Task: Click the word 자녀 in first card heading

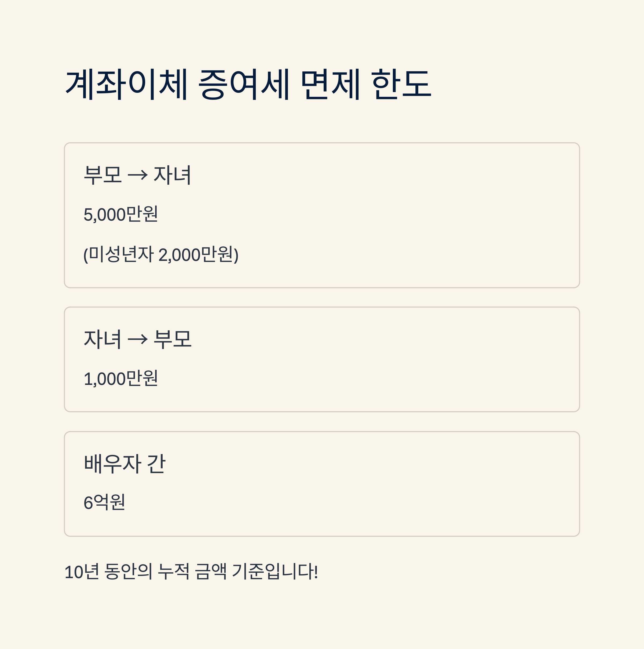Action: [172, 175]
